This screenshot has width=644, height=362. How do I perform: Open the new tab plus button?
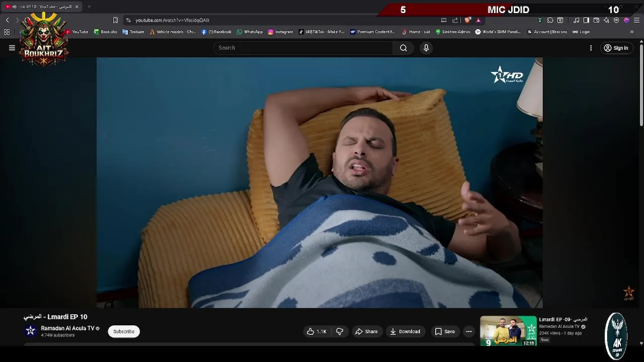pyautogui.click(x=89, y=7)
